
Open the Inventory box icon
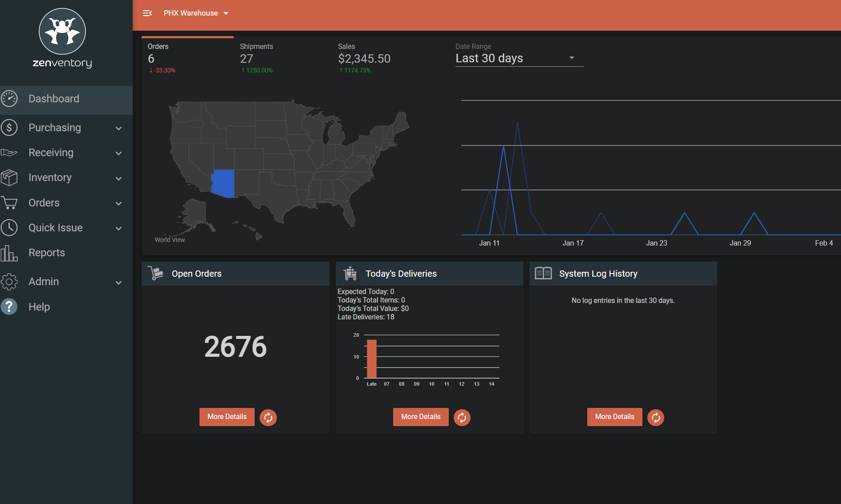[9, 177]
